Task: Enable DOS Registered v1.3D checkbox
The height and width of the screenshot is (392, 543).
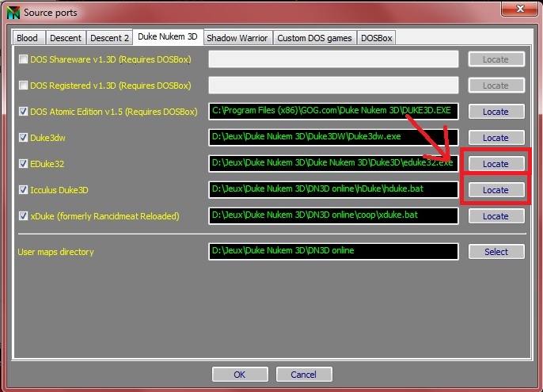Action: (x=23, y=86)
